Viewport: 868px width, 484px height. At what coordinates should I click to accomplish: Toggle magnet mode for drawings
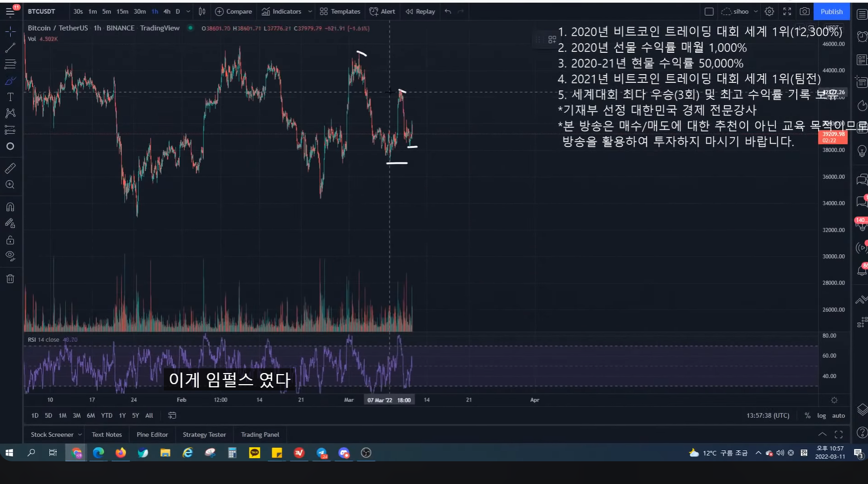click(10, 207)
